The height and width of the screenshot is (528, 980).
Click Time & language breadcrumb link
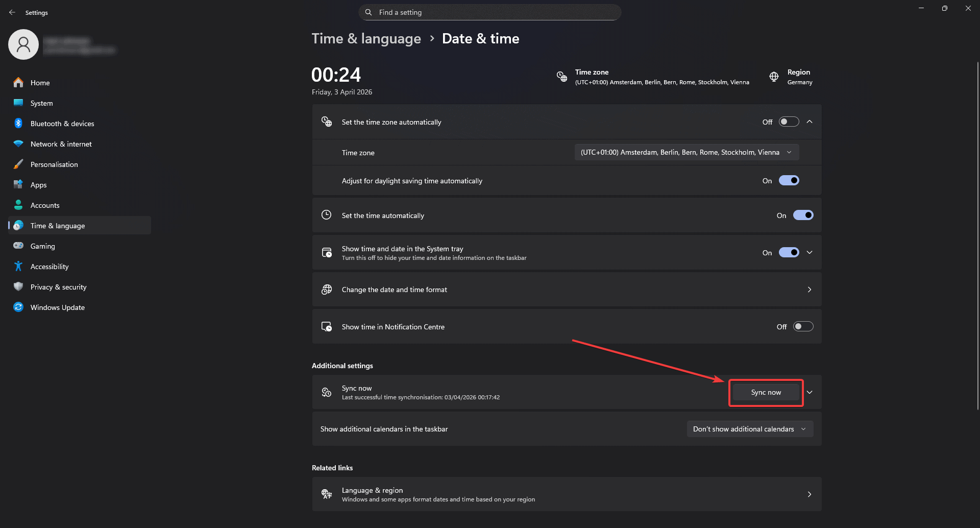[x=366, y=39]
